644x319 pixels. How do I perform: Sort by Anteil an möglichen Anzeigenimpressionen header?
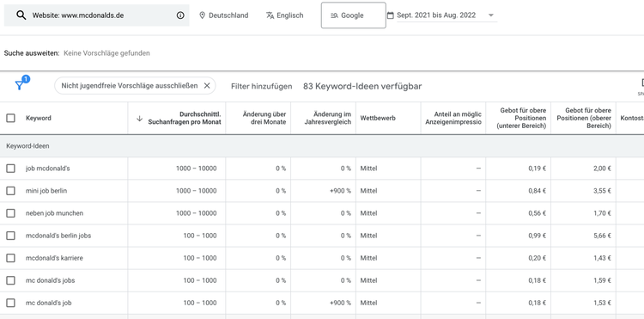453,119
